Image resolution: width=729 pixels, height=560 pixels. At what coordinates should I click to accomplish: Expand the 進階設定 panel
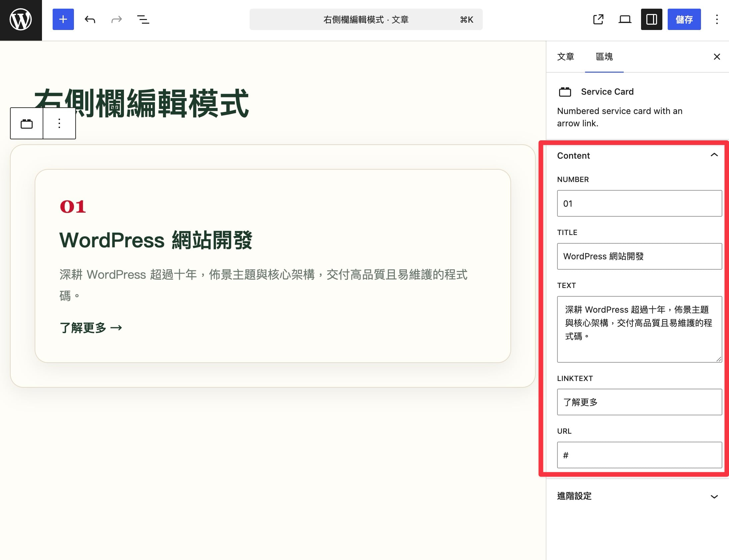(638, 496)
